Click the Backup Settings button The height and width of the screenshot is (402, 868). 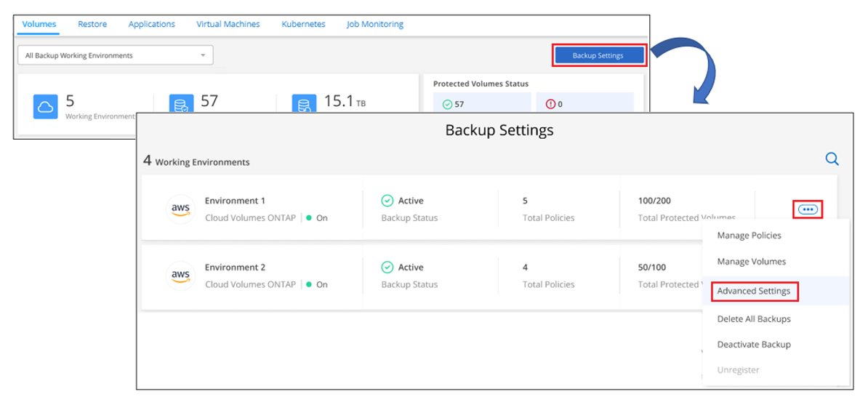pos(598,55)
